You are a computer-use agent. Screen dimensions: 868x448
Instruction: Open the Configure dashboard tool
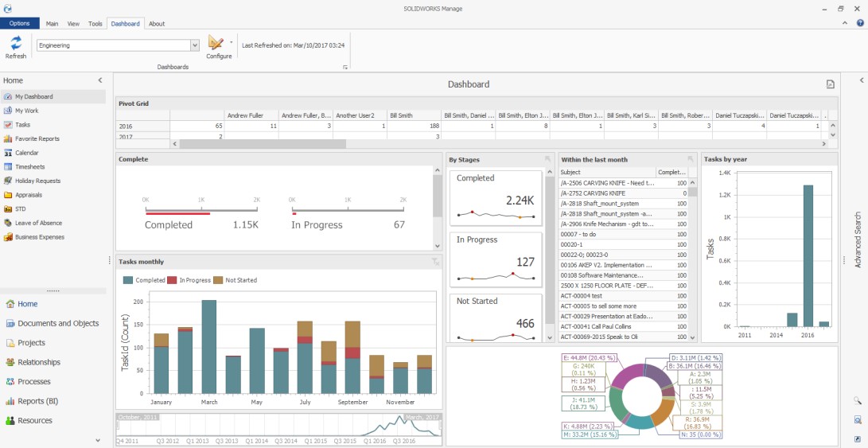click(217, 46)
